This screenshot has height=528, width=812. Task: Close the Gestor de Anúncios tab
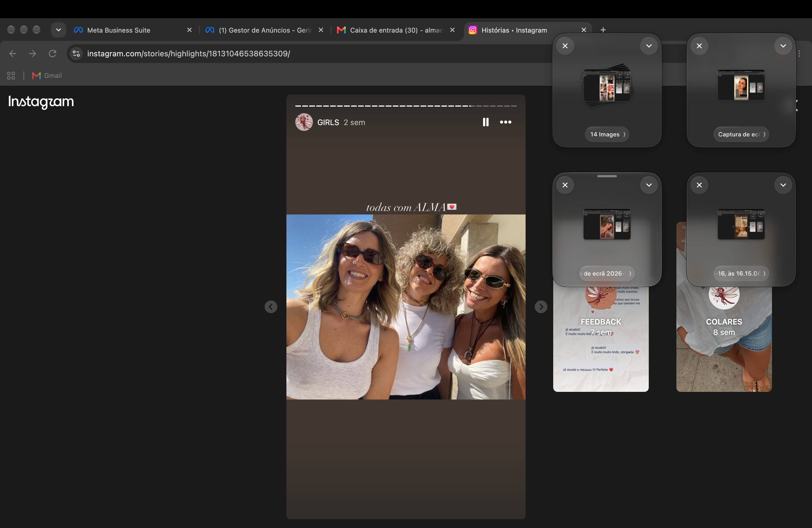pos(321,30)
